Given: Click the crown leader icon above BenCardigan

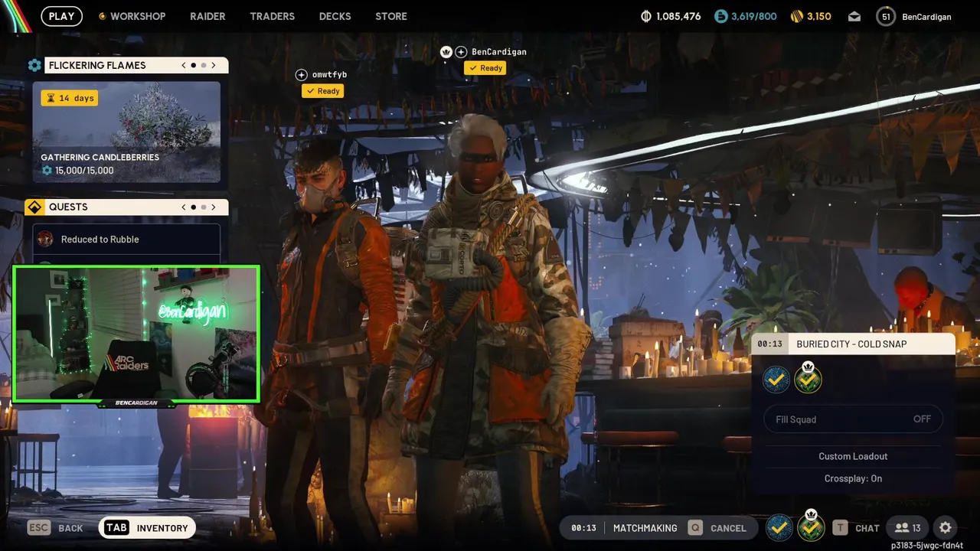Looking at the screenshot, I should 446,52.
